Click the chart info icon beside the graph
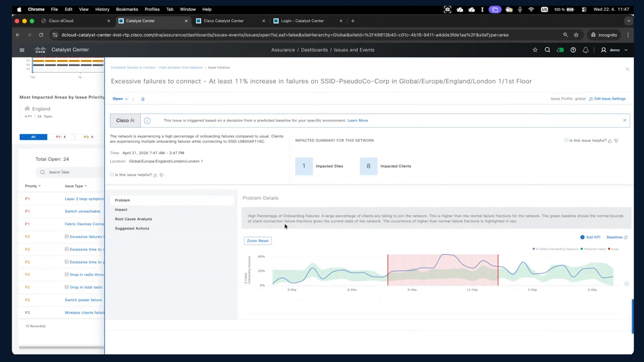 pos(627,284)
